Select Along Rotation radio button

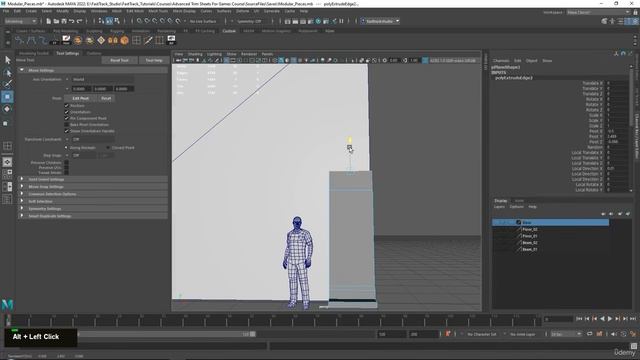[67, 148]
